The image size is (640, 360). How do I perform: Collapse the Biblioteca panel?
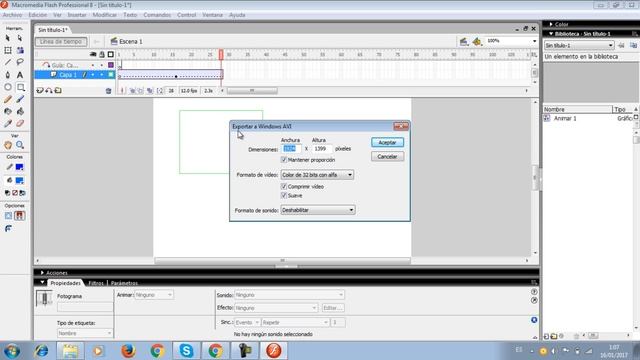[551, 34]
